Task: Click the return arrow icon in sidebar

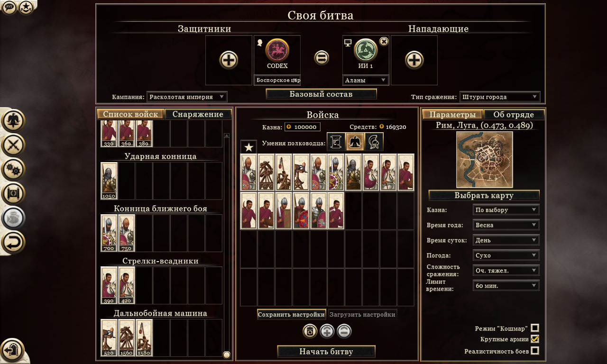Action: (x=13, y=243)
